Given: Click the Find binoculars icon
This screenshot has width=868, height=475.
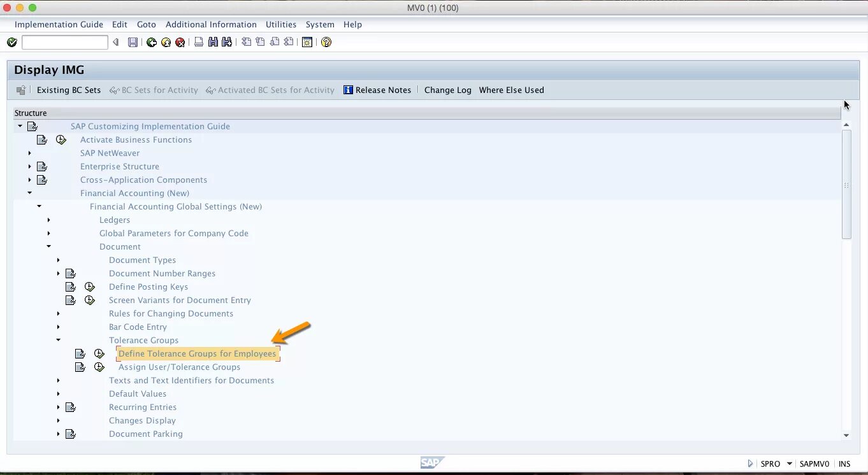Looking at the screenshot, I should [x=213, y=43].
